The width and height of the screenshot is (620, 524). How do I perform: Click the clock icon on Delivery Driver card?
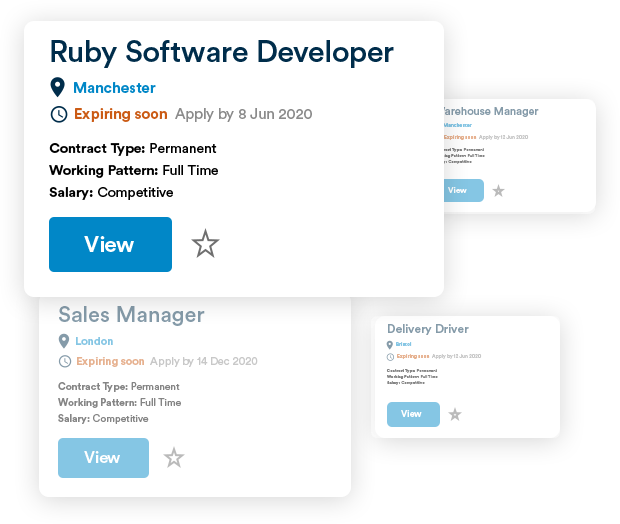pyautogui.click(x=390, y=356)
